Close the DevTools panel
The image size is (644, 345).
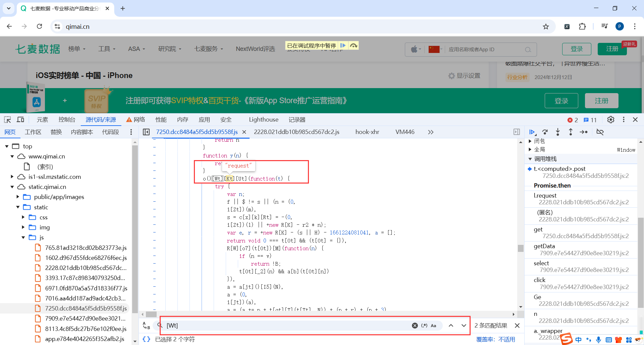click(x=635, y=120)
